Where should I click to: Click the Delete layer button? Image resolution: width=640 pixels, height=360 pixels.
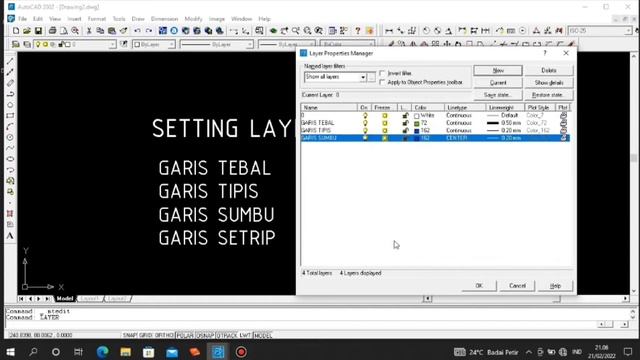pos(549,71)
